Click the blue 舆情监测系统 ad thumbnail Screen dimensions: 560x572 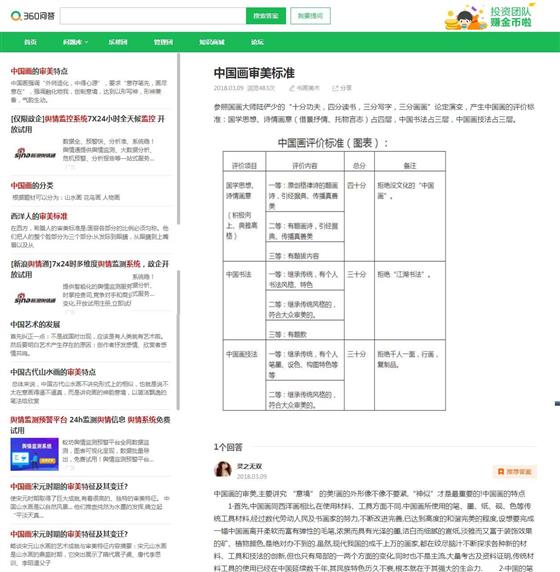coord(34,454)
